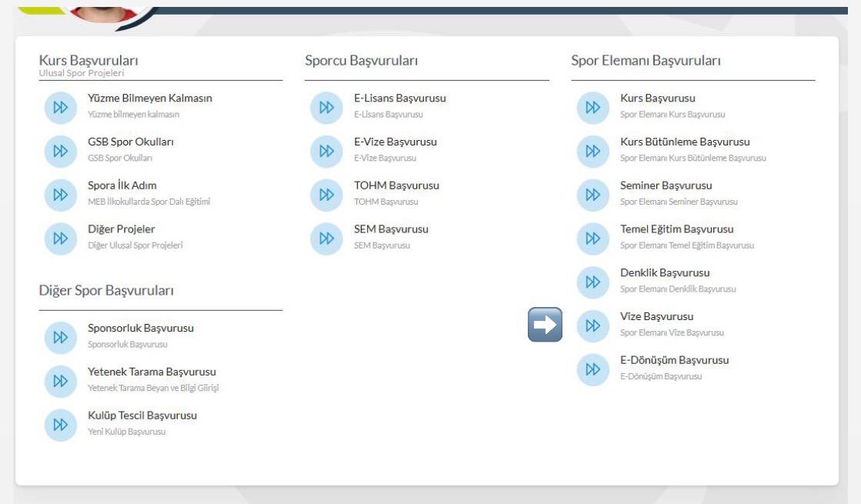This screenshot has height=504, width=861.
Task: Click the icon next to Seminer Başvurusu
Action: (592, 195)
